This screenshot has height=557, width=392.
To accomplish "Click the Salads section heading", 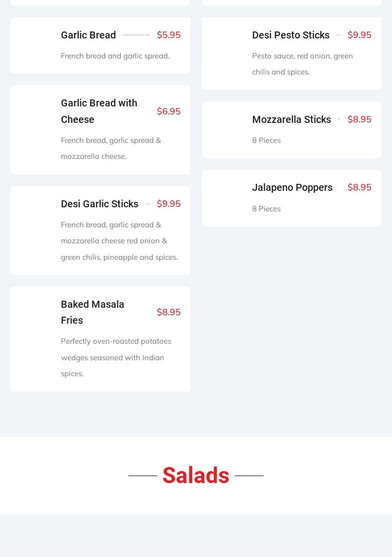I will 196,476.
